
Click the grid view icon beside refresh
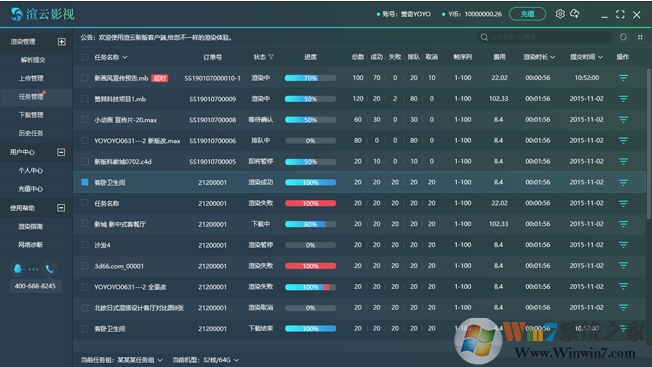coord(640,37)
